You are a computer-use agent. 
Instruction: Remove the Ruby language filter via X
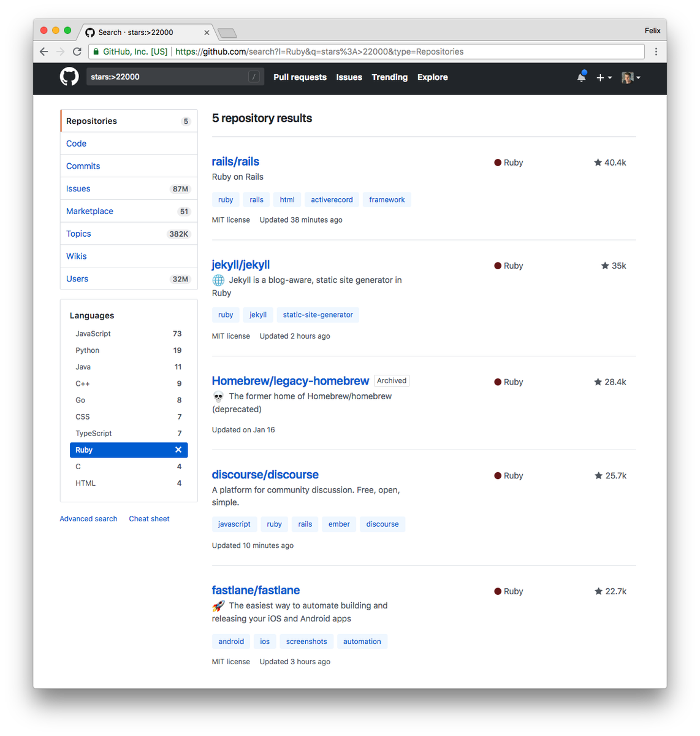tap(178, 450)
